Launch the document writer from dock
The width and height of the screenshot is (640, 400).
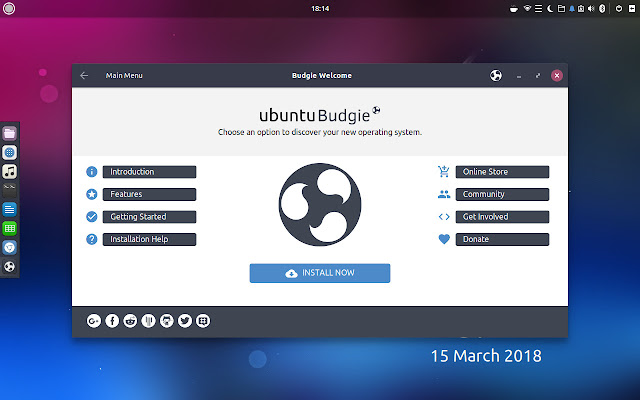coord(9,209)
